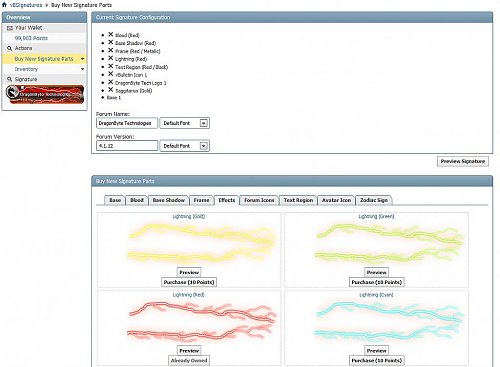This screenshot has width=500, height=367.
Task: Remove Blood (Red) with X icon
Action: click(x=111, y=34)
